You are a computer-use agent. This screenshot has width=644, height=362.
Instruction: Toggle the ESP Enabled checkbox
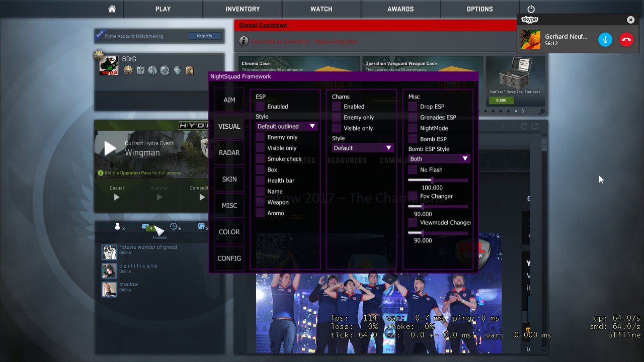click(260, 107)
